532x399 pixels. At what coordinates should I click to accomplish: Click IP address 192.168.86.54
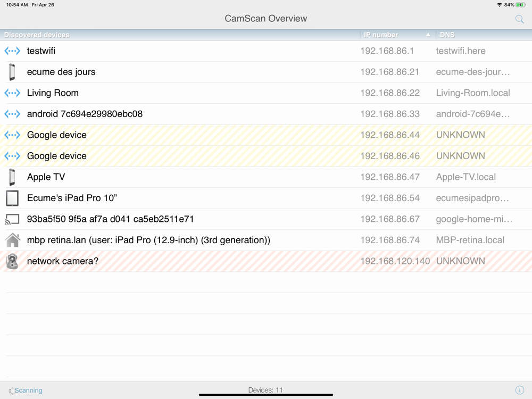pyautogui.click(x=390, y=198)
